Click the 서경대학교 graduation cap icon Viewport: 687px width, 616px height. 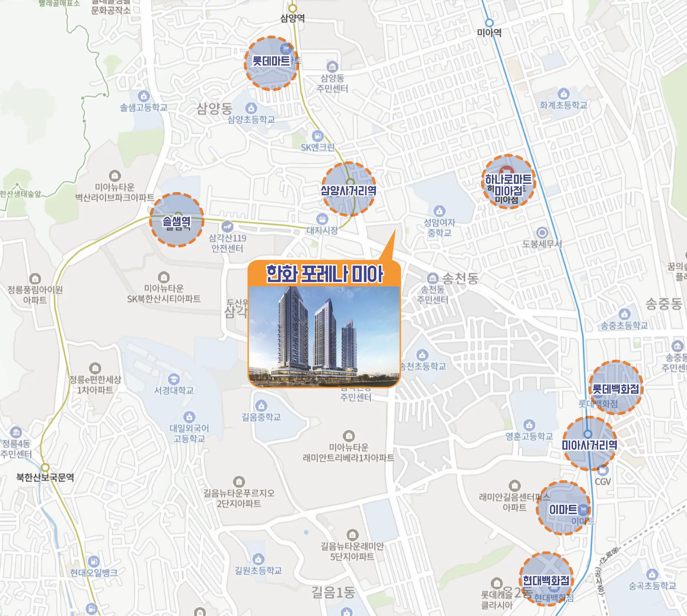click(174, 379)
